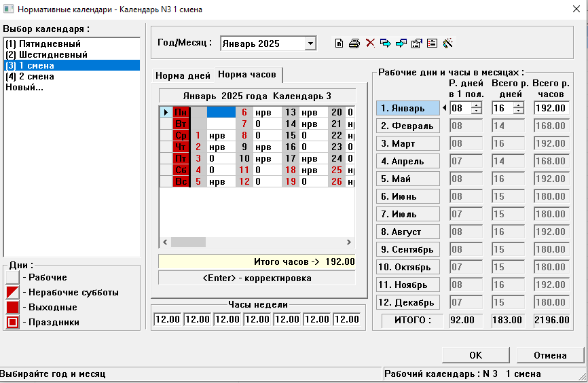The width and height of the screenshot is (588, 383).
Task: Click the Пн weekday header cell
Action: click(x=181, y=112)
